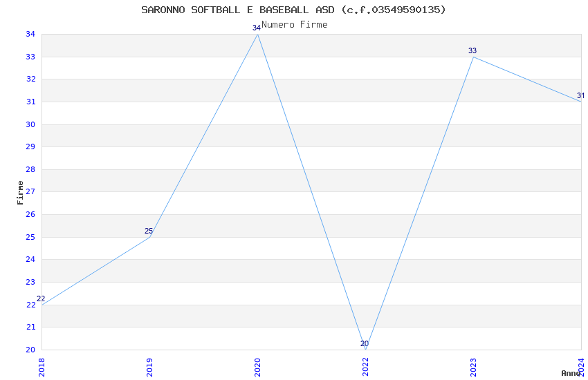588x380 pixels.
Task: Click y-axis tick label 20
Action: [x=30, y=350]
